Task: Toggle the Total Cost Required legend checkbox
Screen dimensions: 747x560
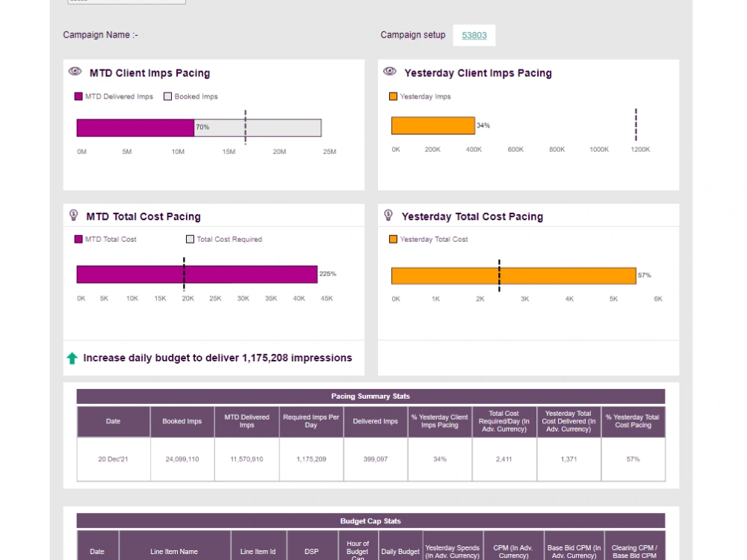Action: coord(190,239)
